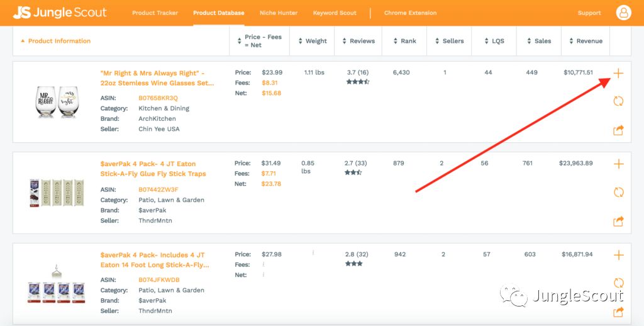Switch to the Product Tracker tab
Viewport: 644px width, 326px height.
(155, 13)
